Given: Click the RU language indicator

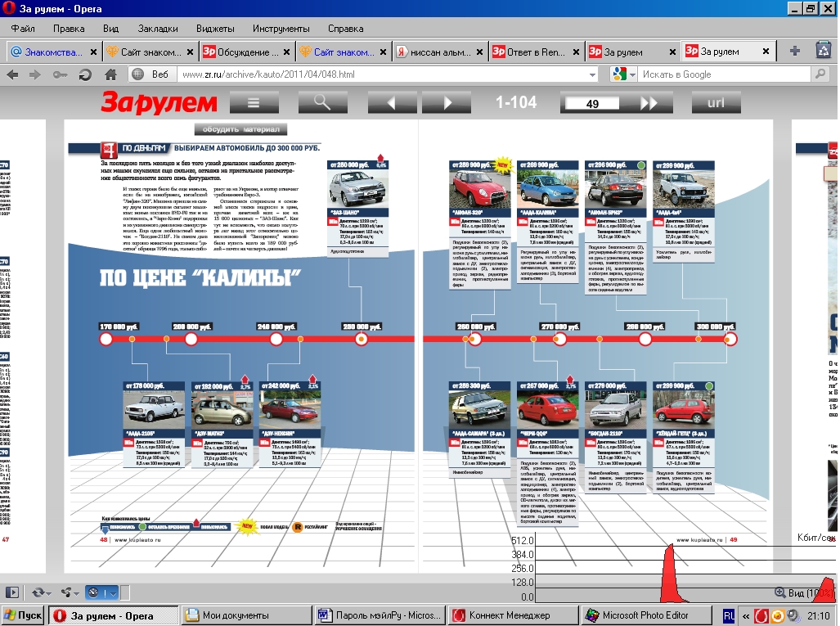Looking at the screenshot, I should pos(729,616).
